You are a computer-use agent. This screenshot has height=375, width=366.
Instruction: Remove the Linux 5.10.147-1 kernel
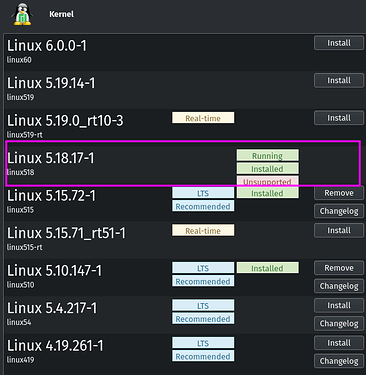click(x=339, y=268)
